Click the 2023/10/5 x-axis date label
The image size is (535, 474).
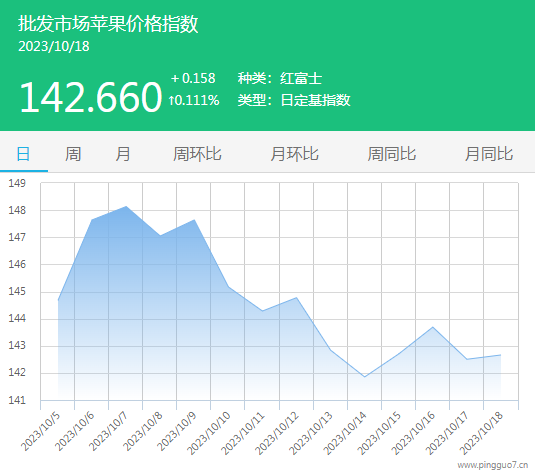(40, 431)
